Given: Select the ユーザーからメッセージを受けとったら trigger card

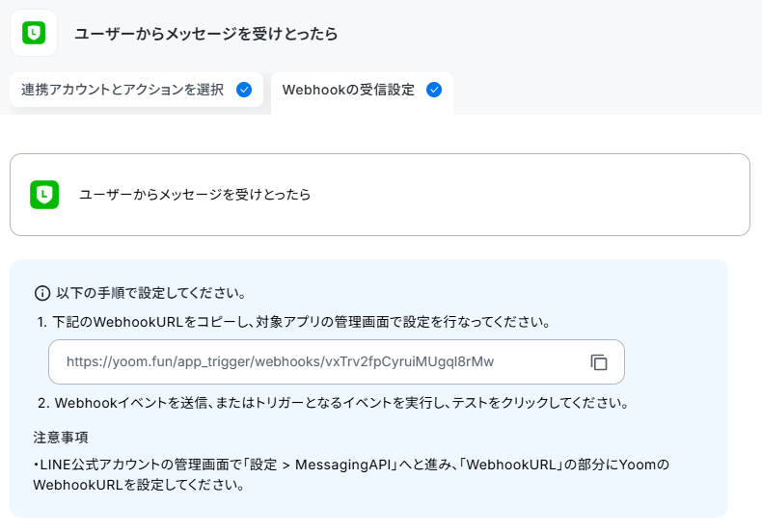Looking at the screenshot, I should tap(380, 195).
